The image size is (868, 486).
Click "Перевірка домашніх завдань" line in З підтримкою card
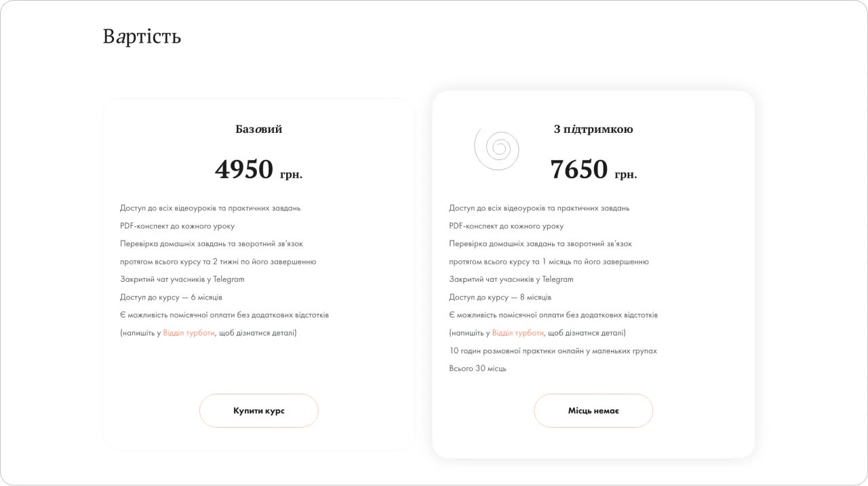(x=540, y=243)
